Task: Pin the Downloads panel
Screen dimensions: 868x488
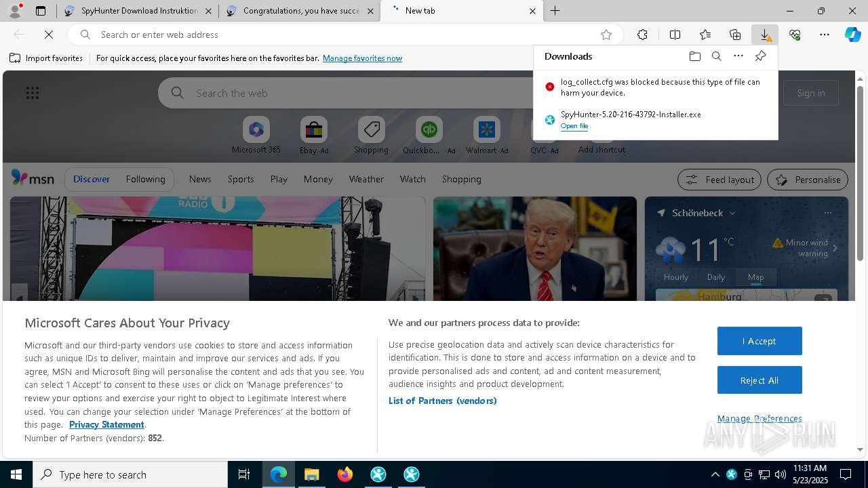Action: [760, 56]
